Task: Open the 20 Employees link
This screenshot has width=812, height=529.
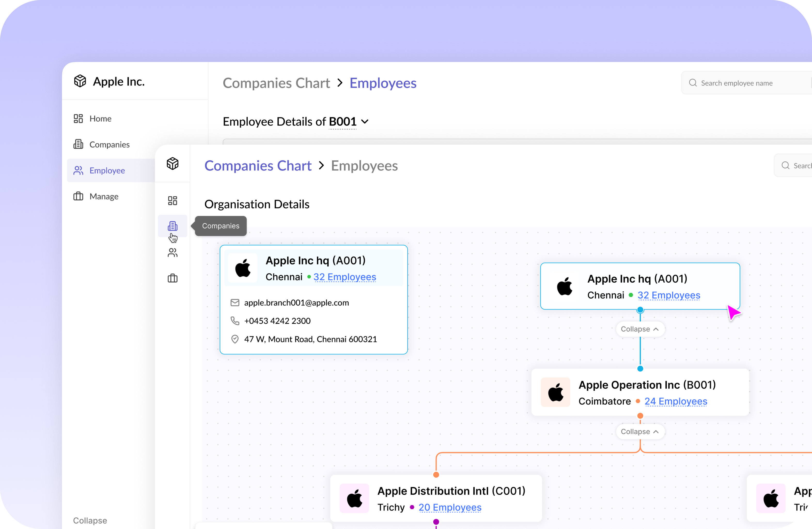Action: (x=450, y=508)
